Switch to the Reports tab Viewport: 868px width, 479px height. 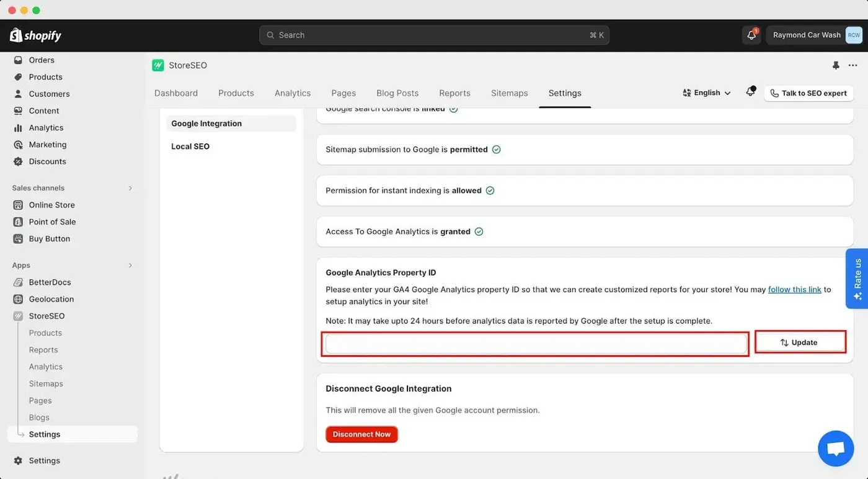(454, 93)
